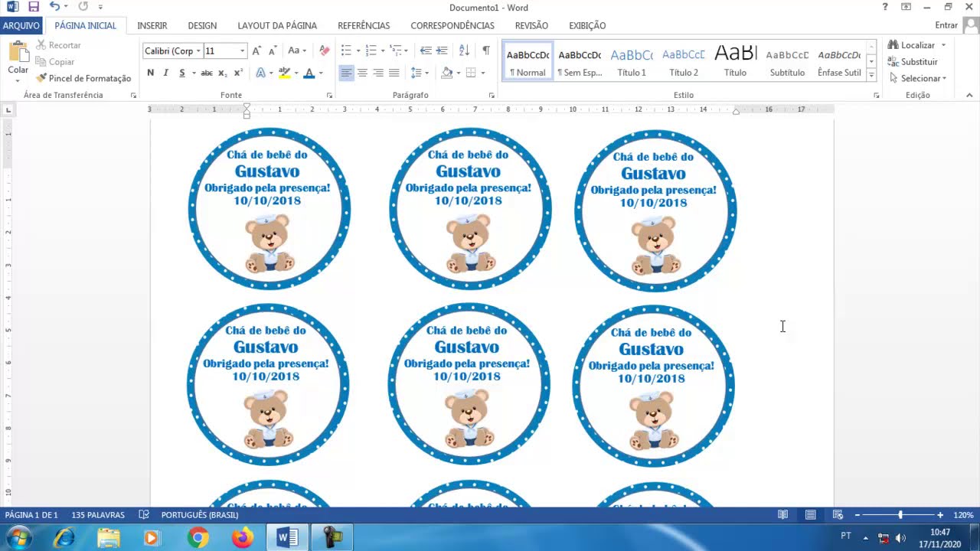Click Localizar find icon

(911, 45)
